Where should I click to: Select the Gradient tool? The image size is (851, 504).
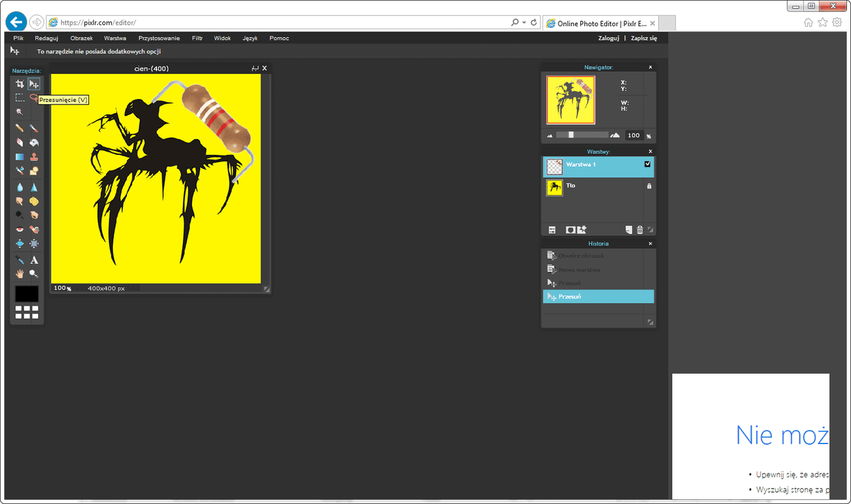20,157
